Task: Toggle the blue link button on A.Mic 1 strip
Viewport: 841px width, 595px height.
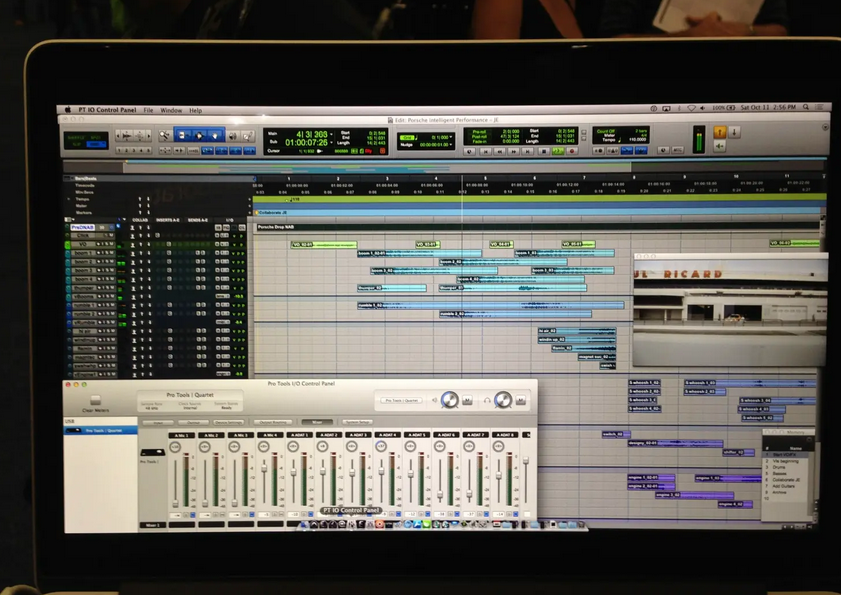Action: point(193,515)
